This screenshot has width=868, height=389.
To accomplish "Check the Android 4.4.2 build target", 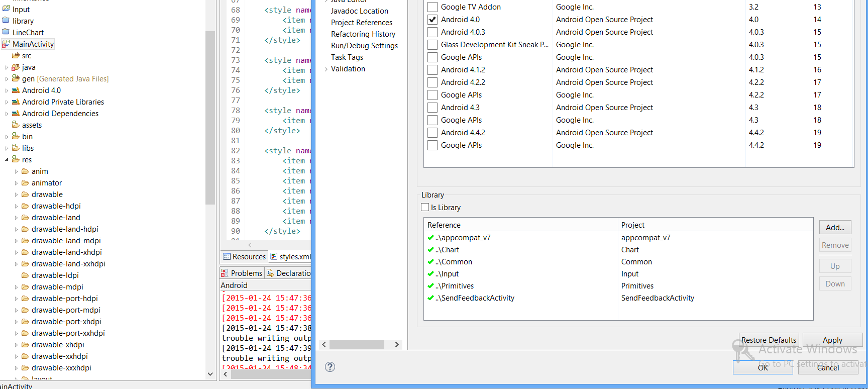I will pyautogui.click(x=432, y=133).
